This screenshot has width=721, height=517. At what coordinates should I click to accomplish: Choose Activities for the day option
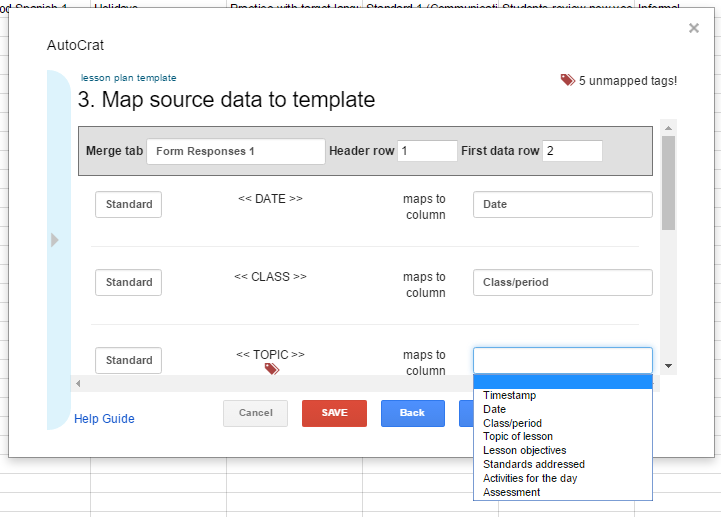(x=563, y=478)
